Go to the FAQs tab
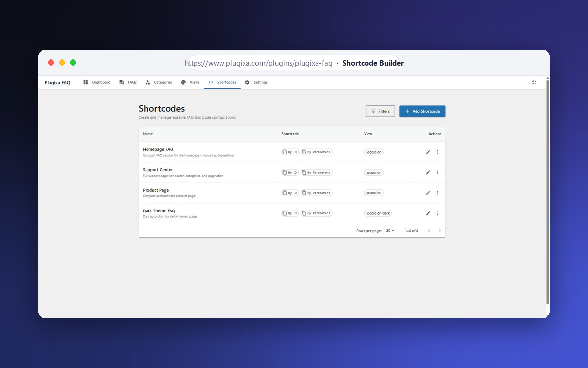Image resolution: width=588 pixels, height=368 pixels. coord(128,82)
